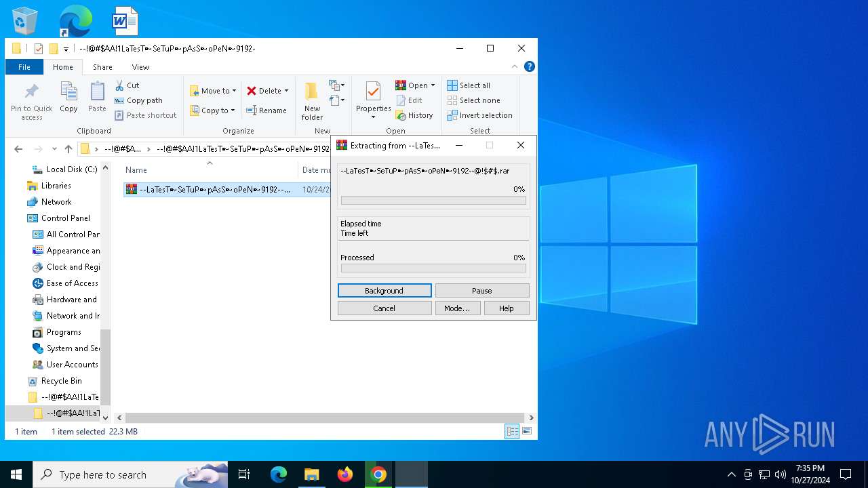Click the taskbar search box
This screenshot has height=488, width=868.
pyautogui.click(x=130, y=474)
